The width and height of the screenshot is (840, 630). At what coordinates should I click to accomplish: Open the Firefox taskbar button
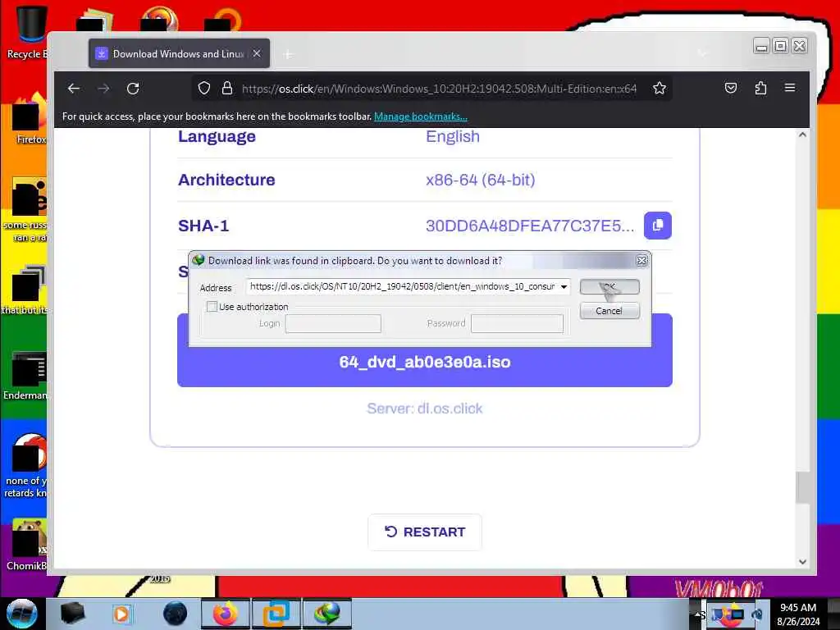[x=225, y=614]
